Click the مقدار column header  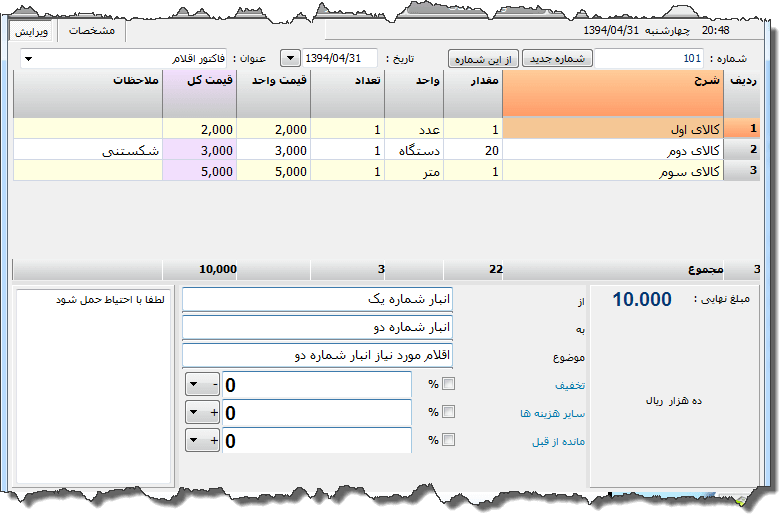(x=472, y=93)
